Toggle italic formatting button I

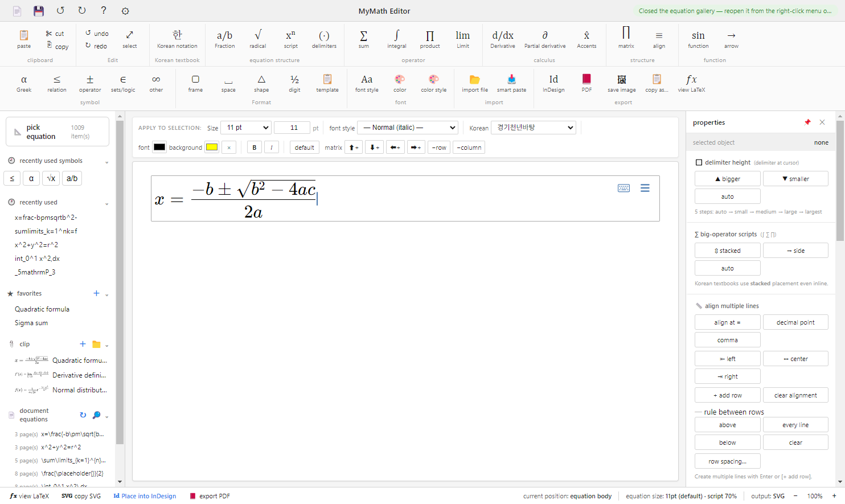[272, 147]
